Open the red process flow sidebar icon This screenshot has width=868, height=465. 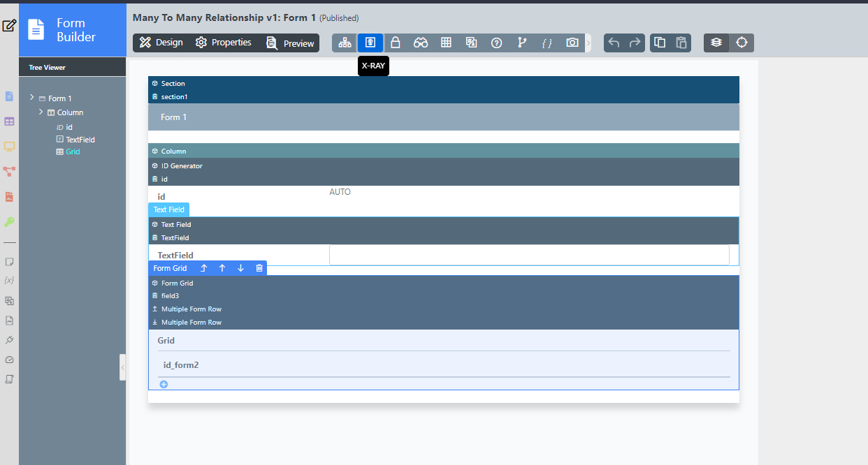(9, 171)
